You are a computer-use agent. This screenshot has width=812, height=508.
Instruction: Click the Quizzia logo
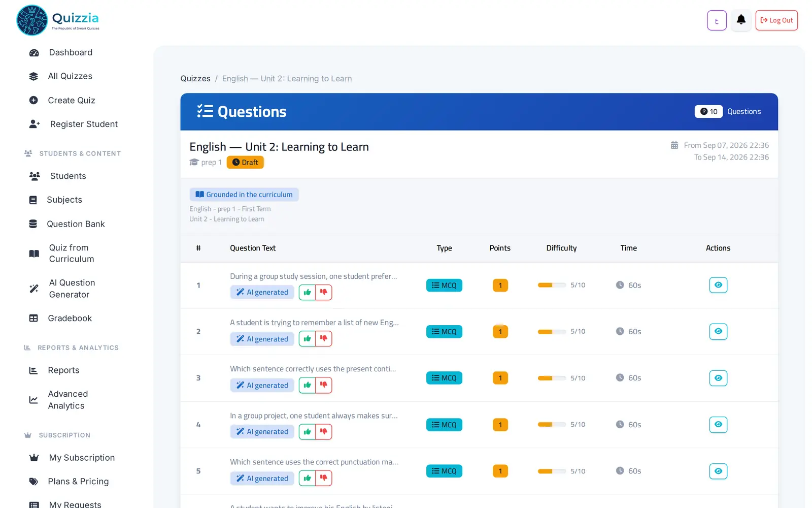(x=58, y=20)
